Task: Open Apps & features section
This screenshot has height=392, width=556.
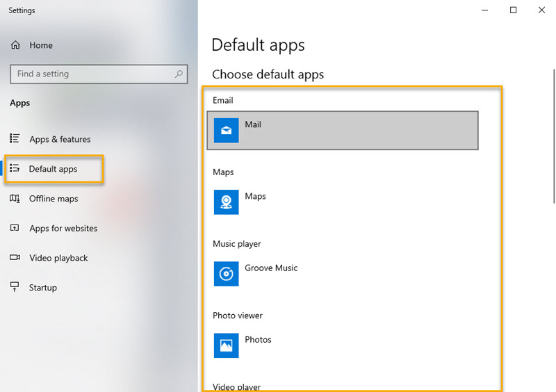Action: coord(60,139)
